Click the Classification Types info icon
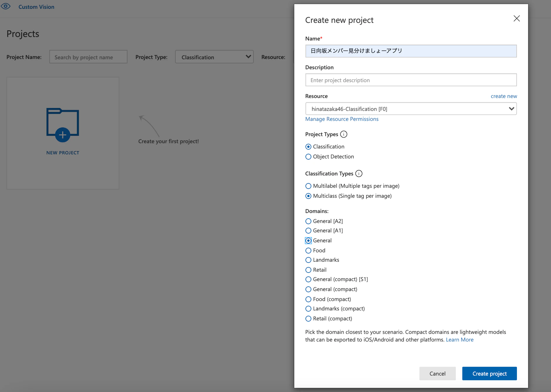Screen dimensions: 551x392 [x=359, y=174]
